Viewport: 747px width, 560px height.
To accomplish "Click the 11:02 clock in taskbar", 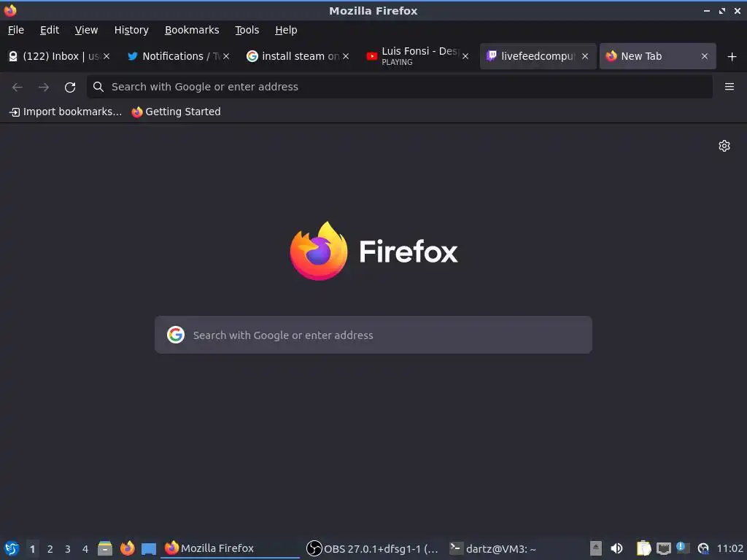I will (x=729, y=548).
